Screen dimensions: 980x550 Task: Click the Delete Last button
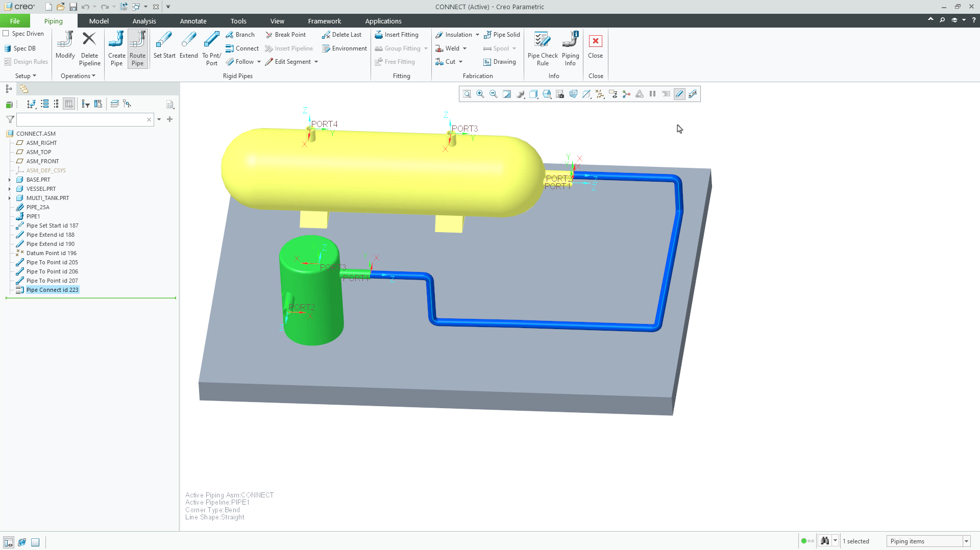[341, 35]
